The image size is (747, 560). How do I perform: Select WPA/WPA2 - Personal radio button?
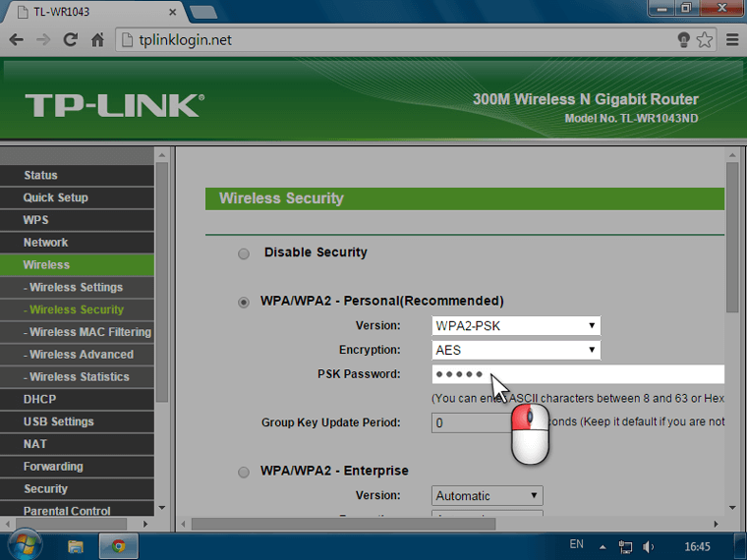(x=244, y=302)
